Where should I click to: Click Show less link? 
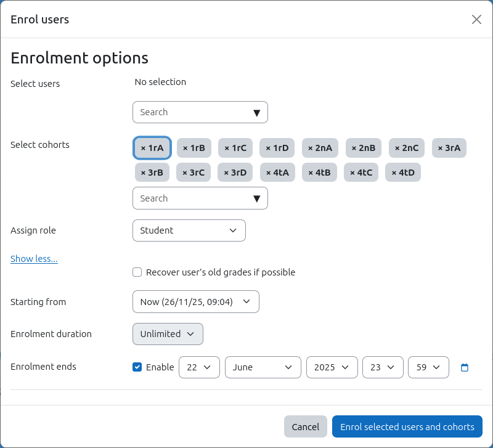(x=34, y=259)
